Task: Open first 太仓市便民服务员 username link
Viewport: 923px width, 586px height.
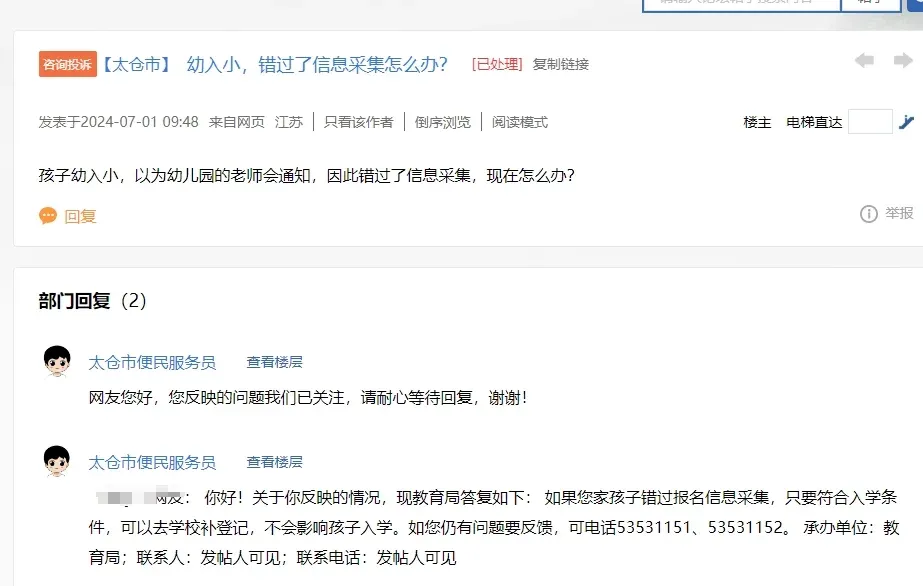Action: coord(152,362)
